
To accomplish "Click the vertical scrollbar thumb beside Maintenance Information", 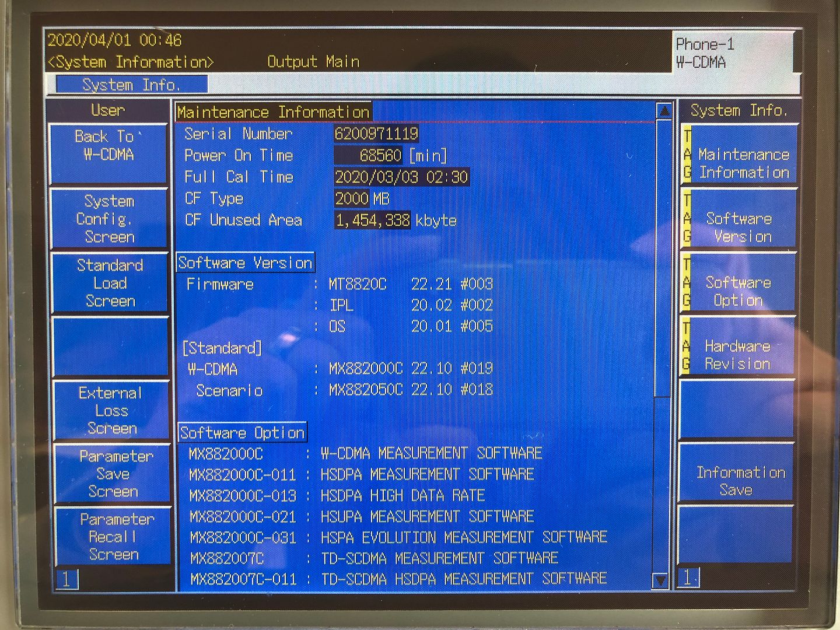I will coord(662,259).
